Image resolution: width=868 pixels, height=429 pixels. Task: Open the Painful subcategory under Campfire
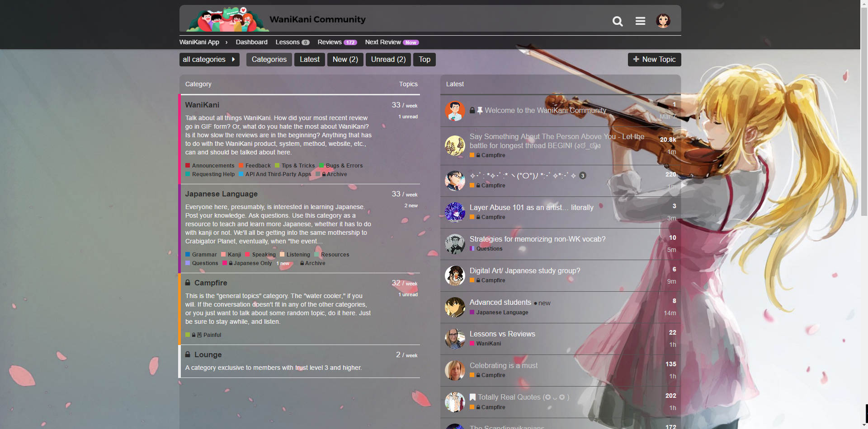tap(203, 335)
